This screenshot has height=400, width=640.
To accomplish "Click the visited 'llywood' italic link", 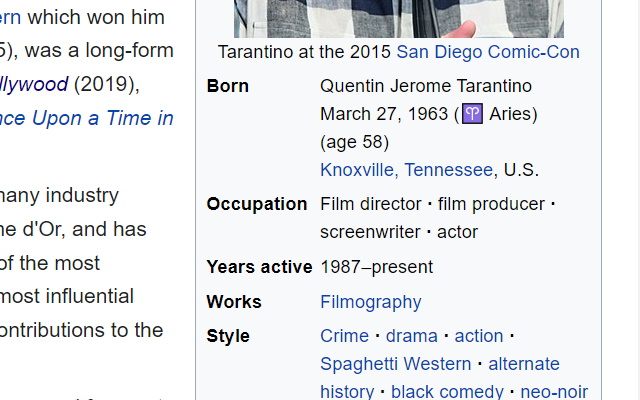I will [x=34, y=84].
